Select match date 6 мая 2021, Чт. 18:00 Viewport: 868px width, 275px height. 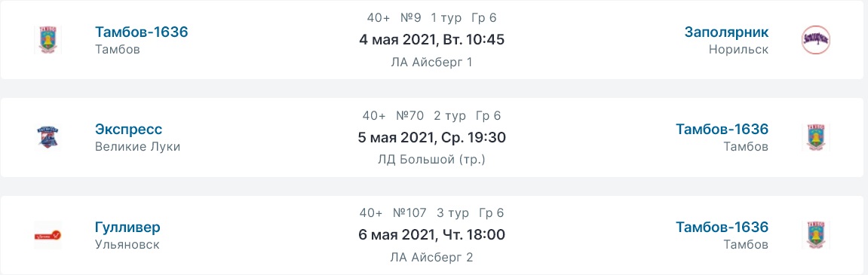432,234
